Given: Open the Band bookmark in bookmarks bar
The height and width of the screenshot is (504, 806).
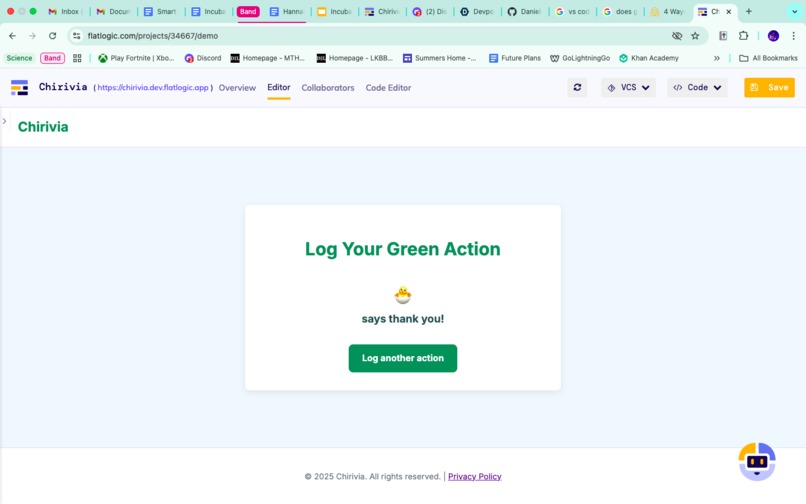Looking at the screenshot, I should tap(52, 58).
